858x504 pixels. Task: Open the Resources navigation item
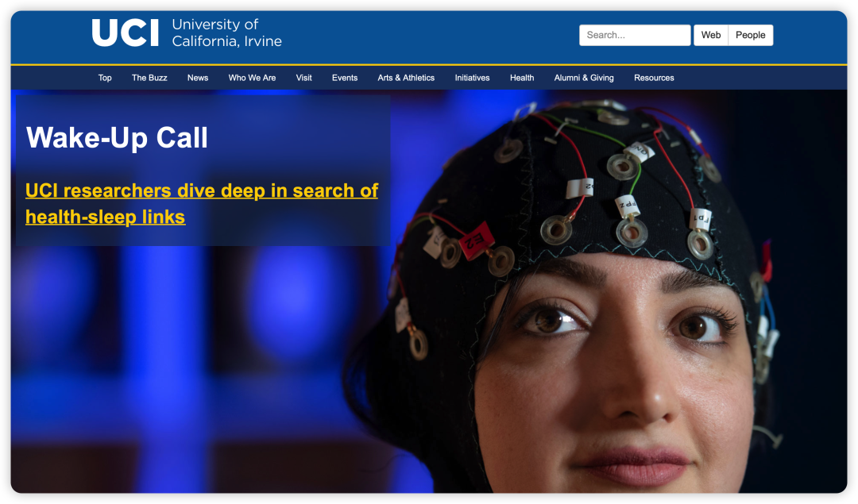654,78
